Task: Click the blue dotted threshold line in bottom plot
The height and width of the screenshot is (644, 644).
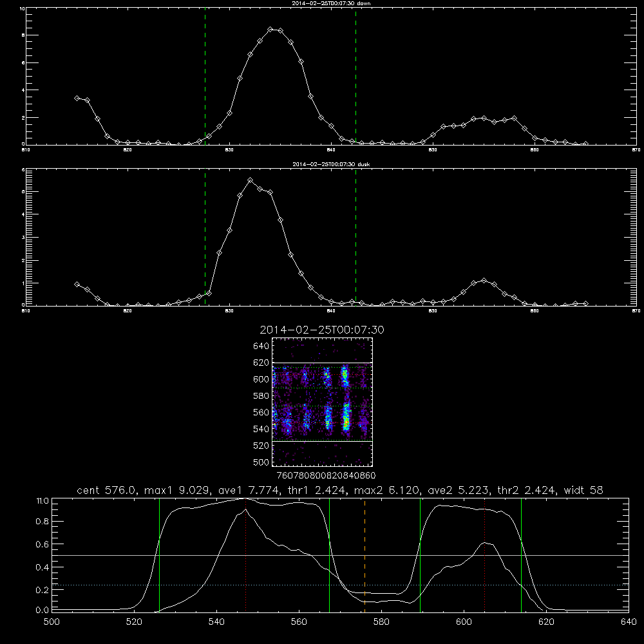Action: tap(340, 585)
